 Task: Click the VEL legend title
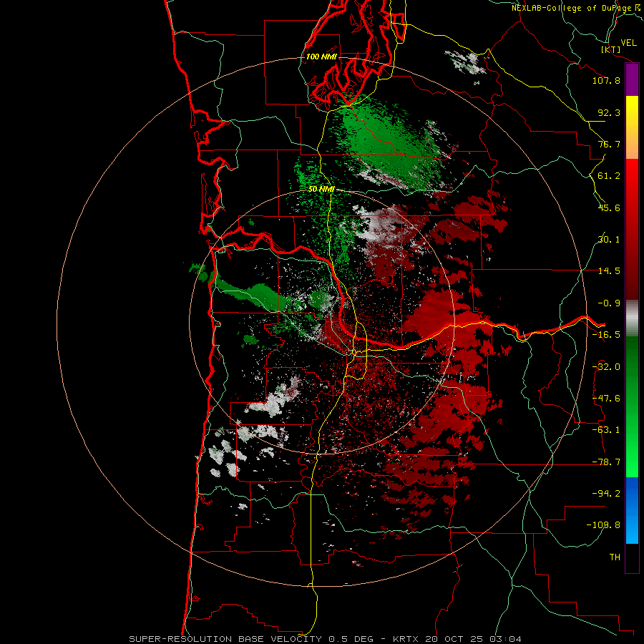[x=628, y=43]
